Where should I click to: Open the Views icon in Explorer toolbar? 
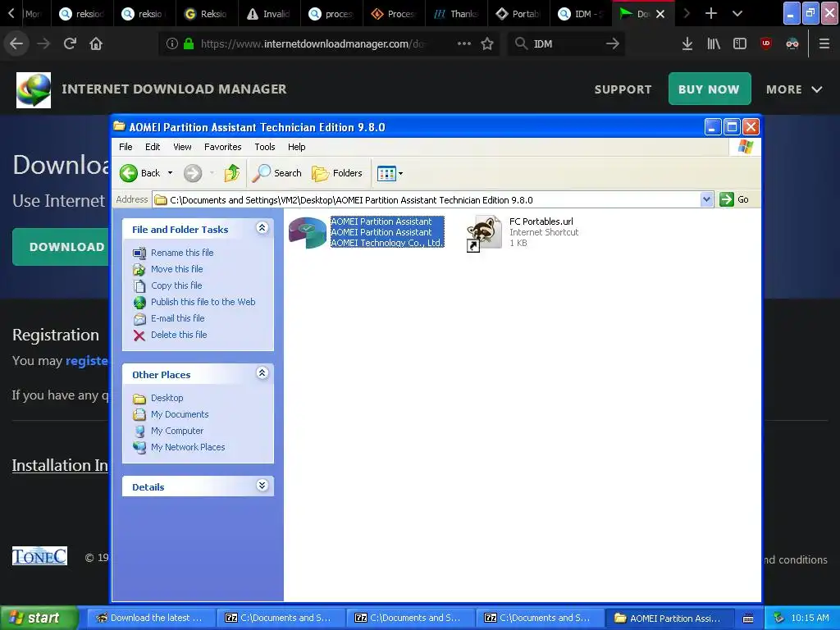point(386,173)
